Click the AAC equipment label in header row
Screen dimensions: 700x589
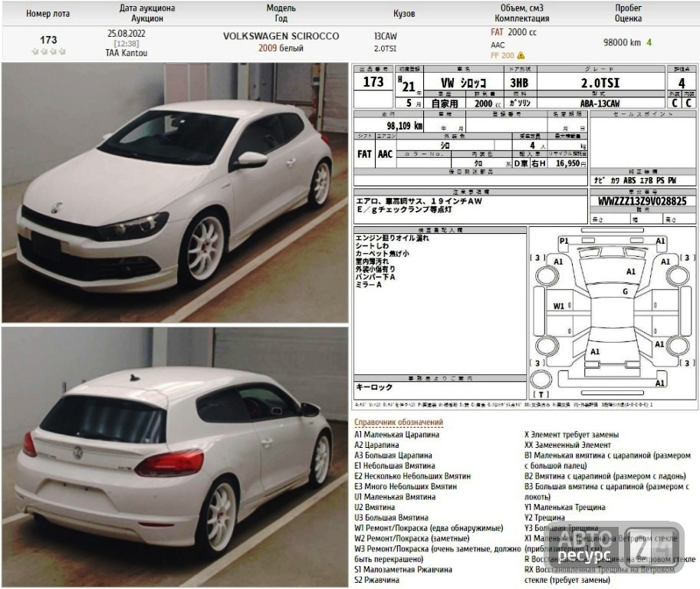pyautogui.click(x=498, y=44)
